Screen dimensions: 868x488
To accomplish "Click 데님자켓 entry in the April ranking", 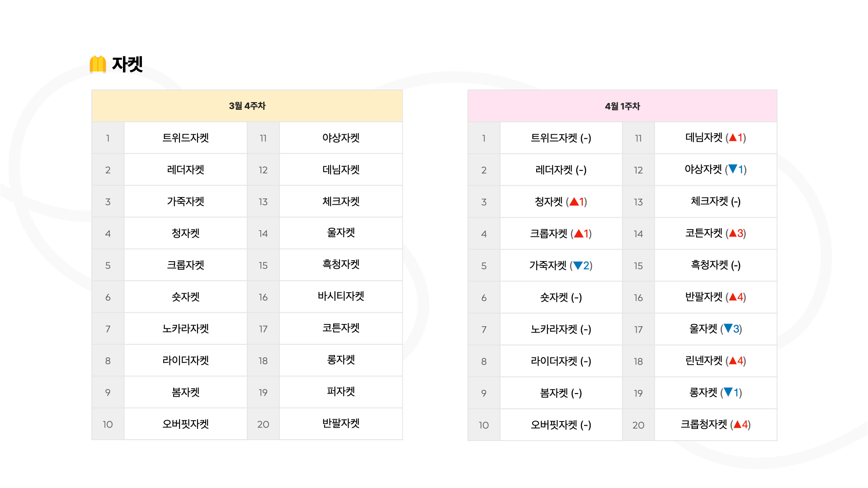I will [716, 137].
